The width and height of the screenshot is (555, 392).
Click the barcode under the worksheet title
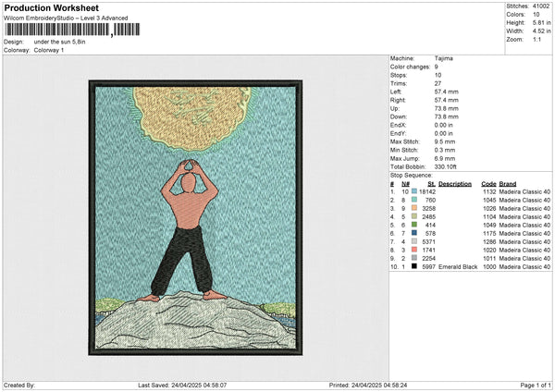point(61,30)
